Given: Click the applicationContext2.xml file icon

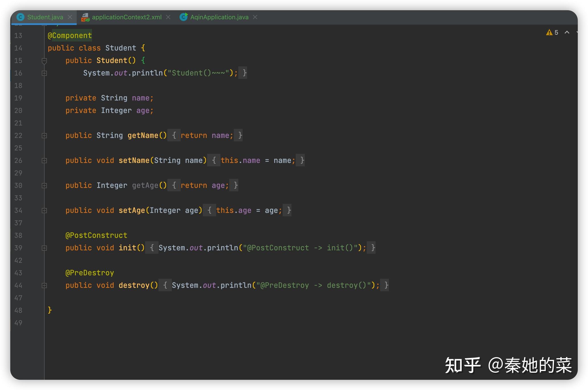Looking at the screenshot, I should coord(85,17).
